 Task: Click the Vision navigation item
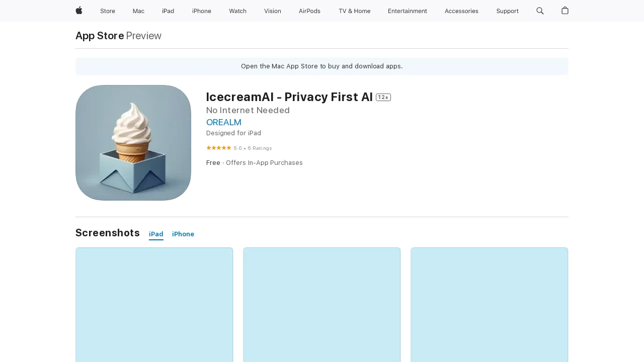pyautogui.click(x=272, y=11)
